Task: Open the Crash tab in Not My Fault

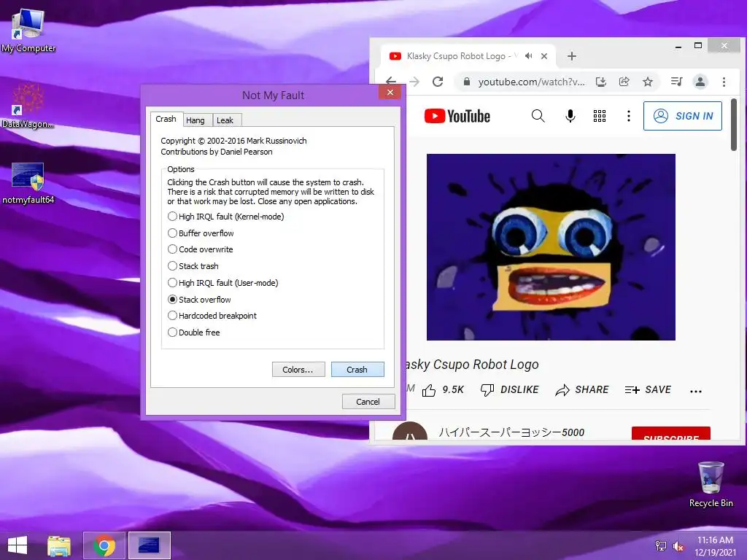Action: click(166, 119)
